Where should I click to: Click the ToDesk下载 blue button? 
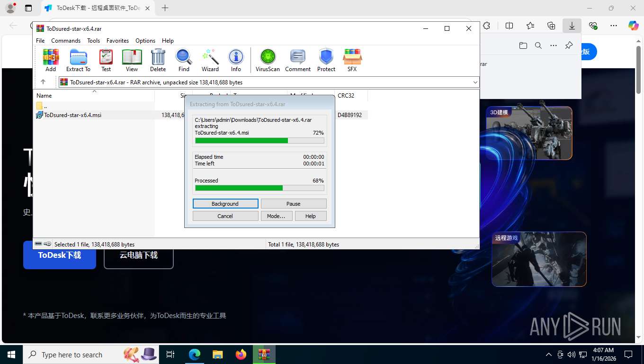(x=60, y=255)
